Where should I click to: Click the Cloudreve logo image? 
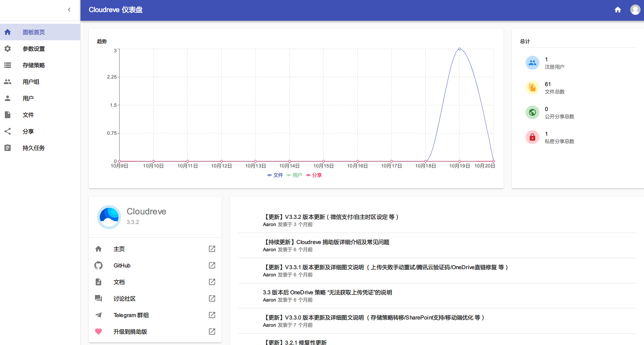pos(109,217)
